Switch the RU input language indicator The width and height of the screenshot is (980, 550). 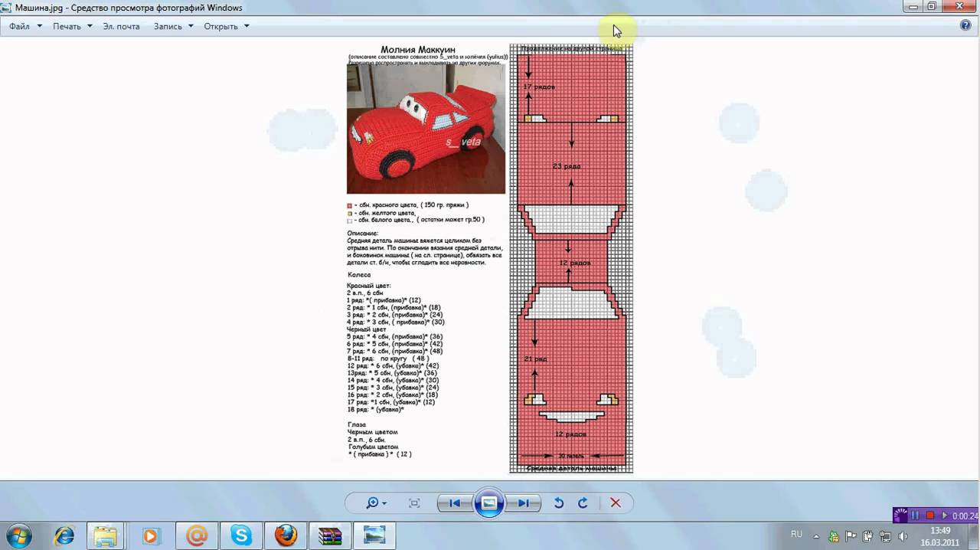point(796,534)
